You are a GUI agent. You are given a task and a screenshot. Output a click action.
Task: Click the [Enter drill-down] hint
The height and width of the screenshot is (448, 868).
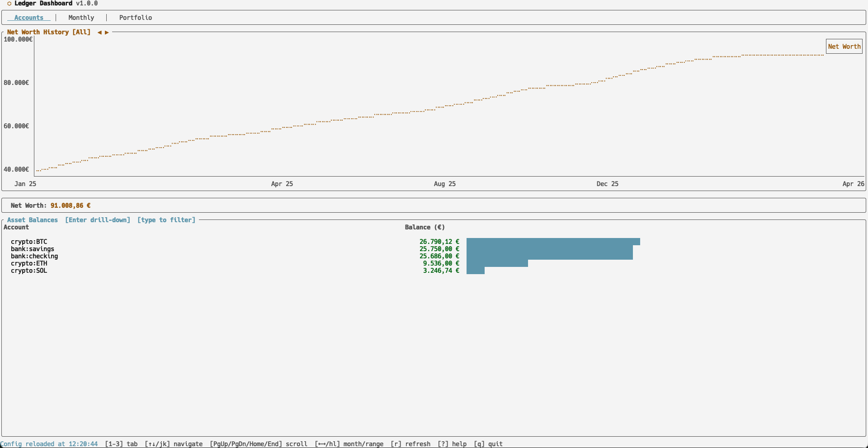click(x=98, y=220)
